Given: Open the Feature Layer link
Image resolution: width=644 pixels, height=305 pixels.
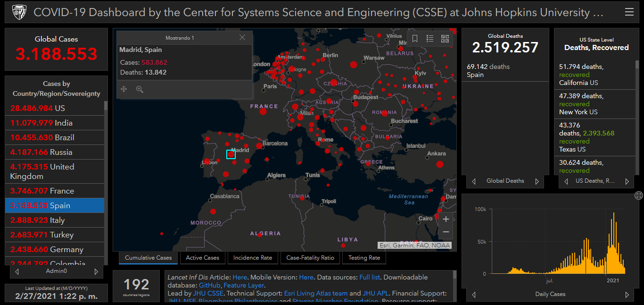Looking at the screenshot, I should pyautogui.click(x=244, y=285).
